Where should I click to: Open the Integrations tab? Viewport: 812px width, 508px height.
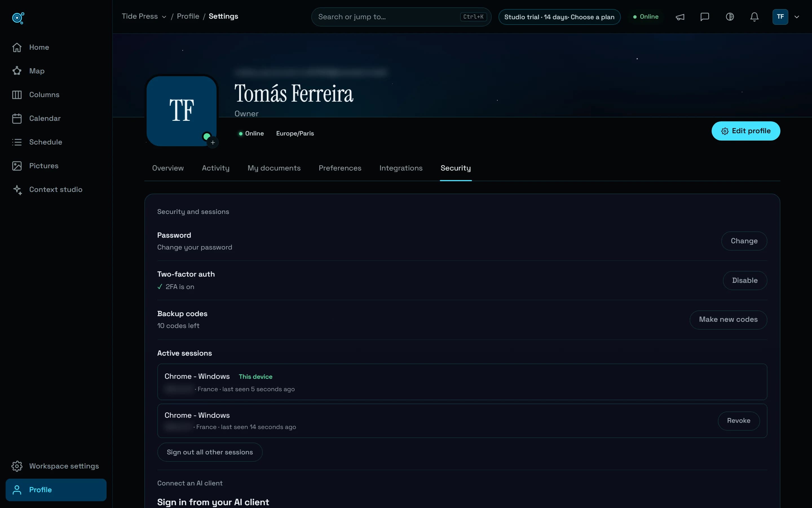401,168
